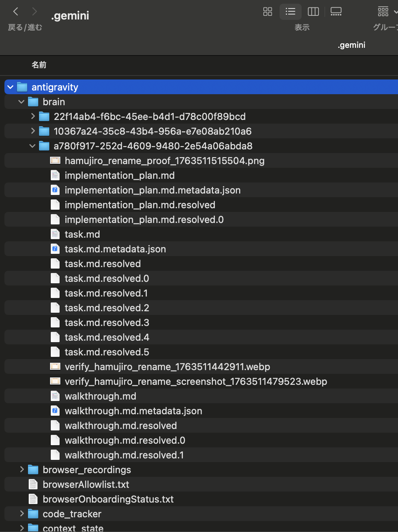Expand folder 22f14ab4-f6bc-45ee-b4d1-d78c00f89bcd
398x532 pixels.
pyautogui.click(x=33, y=116)
